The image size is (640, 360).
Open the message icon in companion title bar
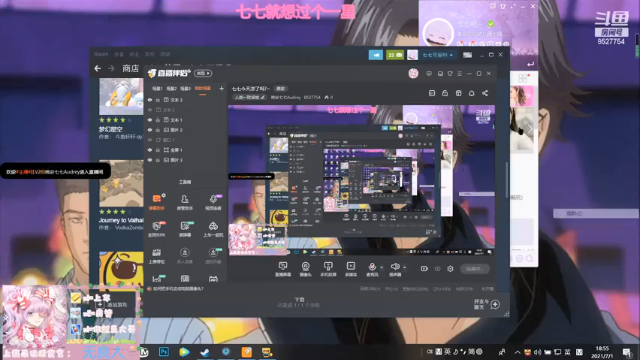pos(429,73)
